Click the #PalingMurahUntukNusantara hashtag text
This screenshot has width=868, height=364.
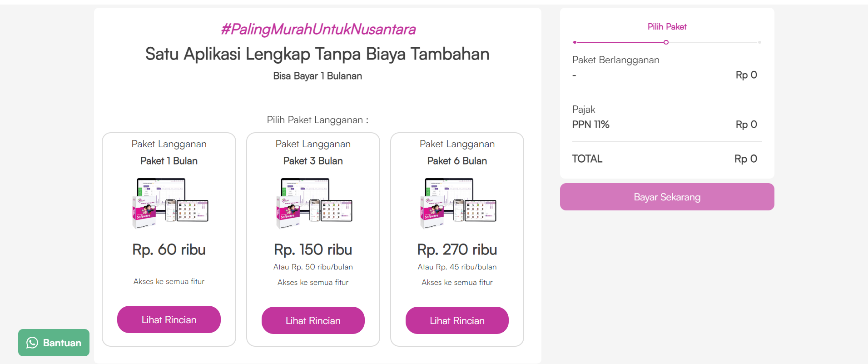(318, 30)
